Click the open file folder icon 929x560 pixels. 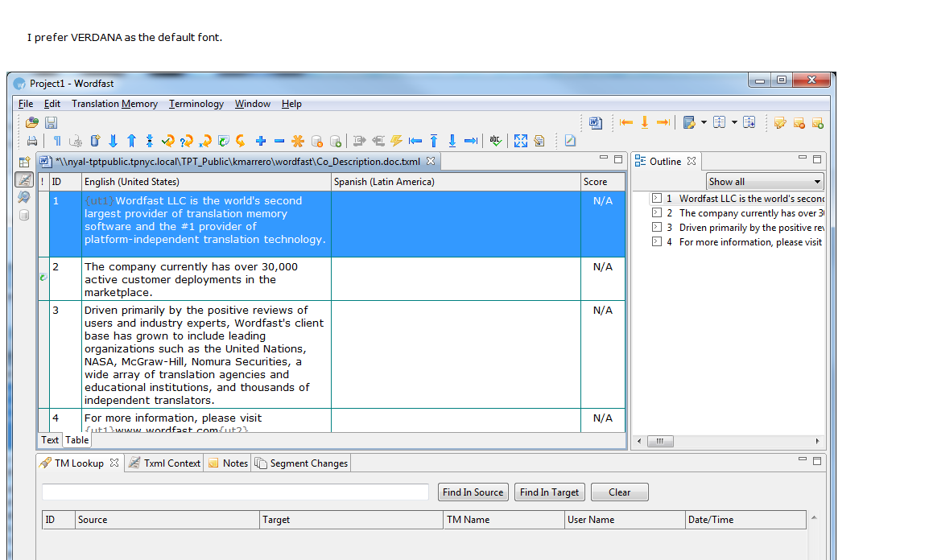point(32,123)
